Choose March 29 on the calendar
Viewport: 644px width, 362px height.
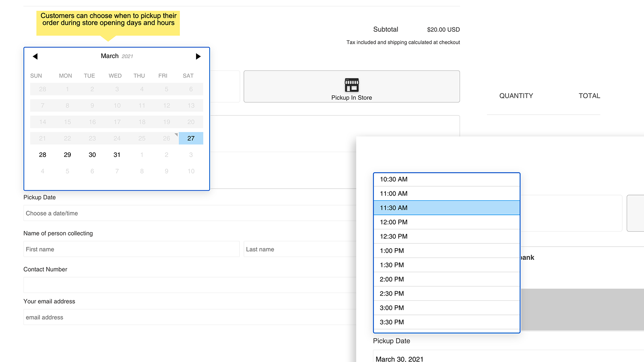67,155
